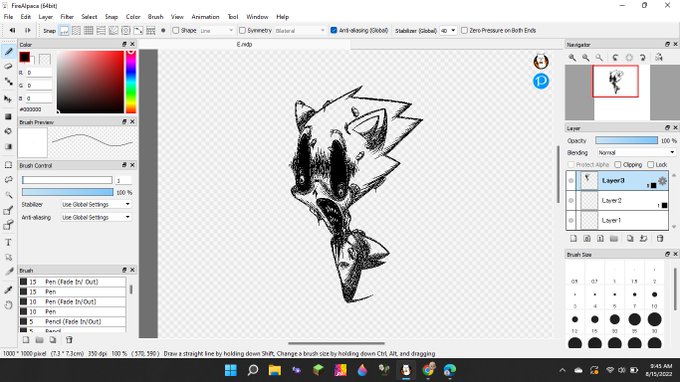Open Layer3 settings gear

(662, 180)
